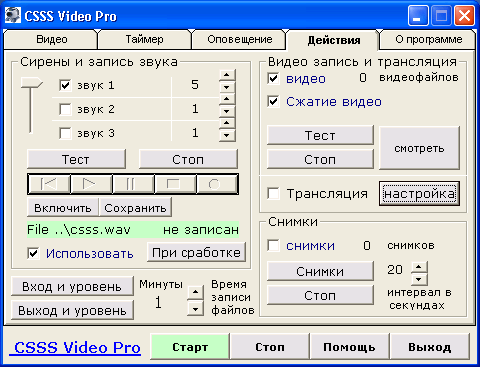Screen dimensions: 480x367
Task: Click the CSSS Video Pro title bar icon
Action: pyautogui.click(x=13, y=15)
